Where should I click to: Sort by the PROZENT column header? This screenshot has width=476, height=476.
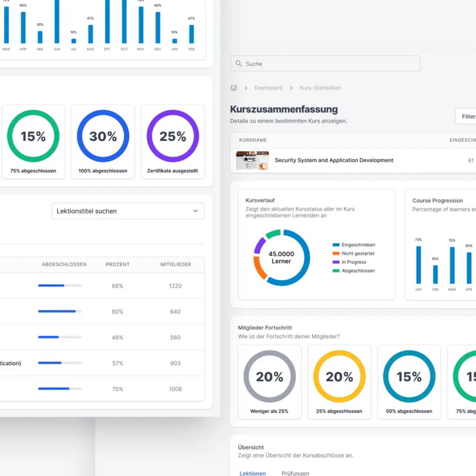click(x=118, y=264)
